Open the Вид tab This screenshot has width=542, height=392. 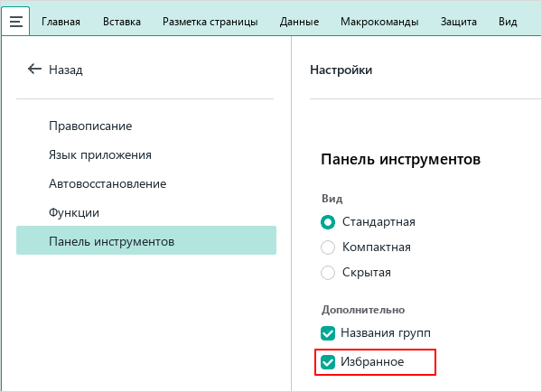[x=508, y=21]
